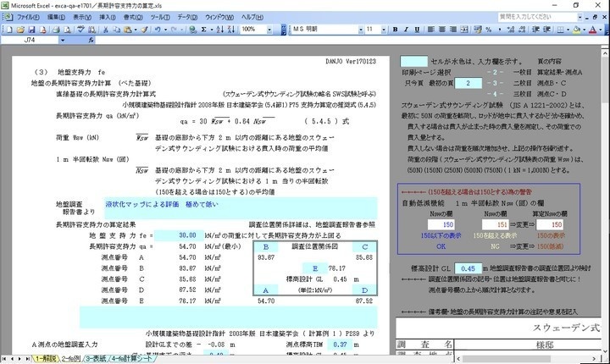Click the Align Left icon

pyautogui.click(x=431, y=30)
